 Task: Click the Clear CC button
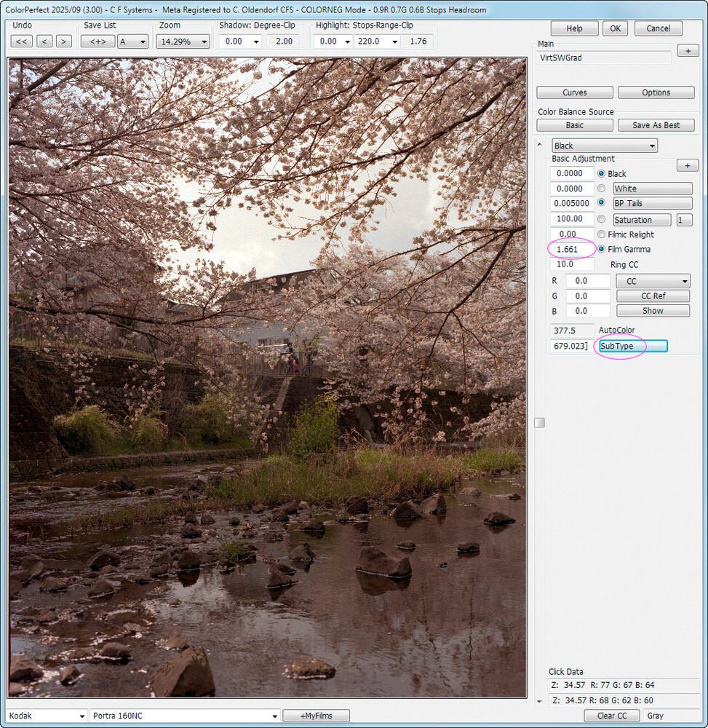(x=612, y=716)
